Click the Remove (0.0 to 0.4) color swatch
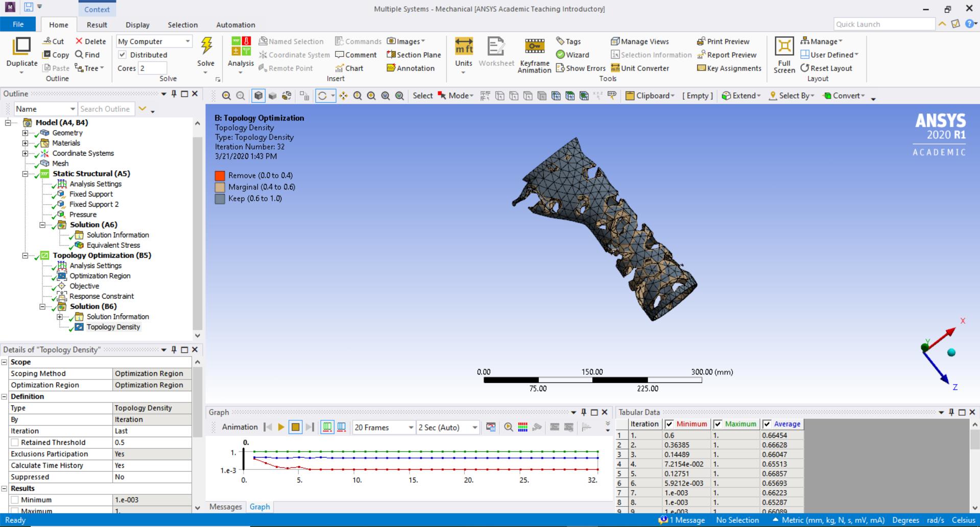 pyautogui.click(x=220, y=176)
